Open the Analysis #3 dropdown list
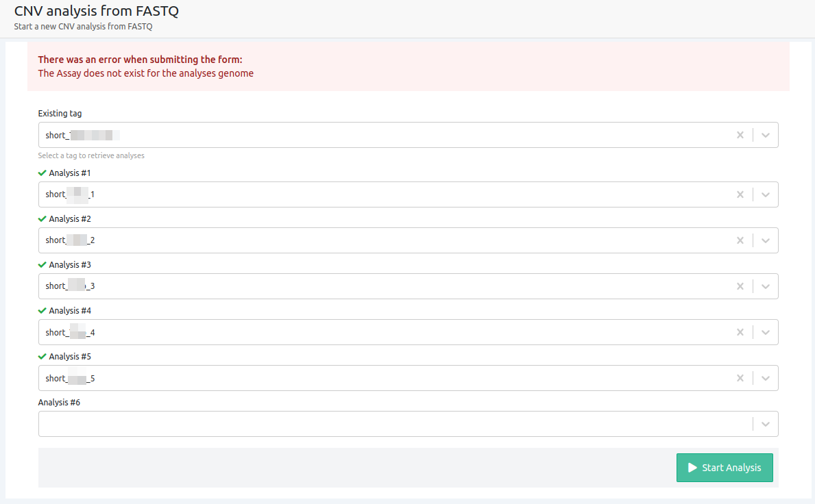The width and height of the screenshot is (815, 504). (766, 286)
